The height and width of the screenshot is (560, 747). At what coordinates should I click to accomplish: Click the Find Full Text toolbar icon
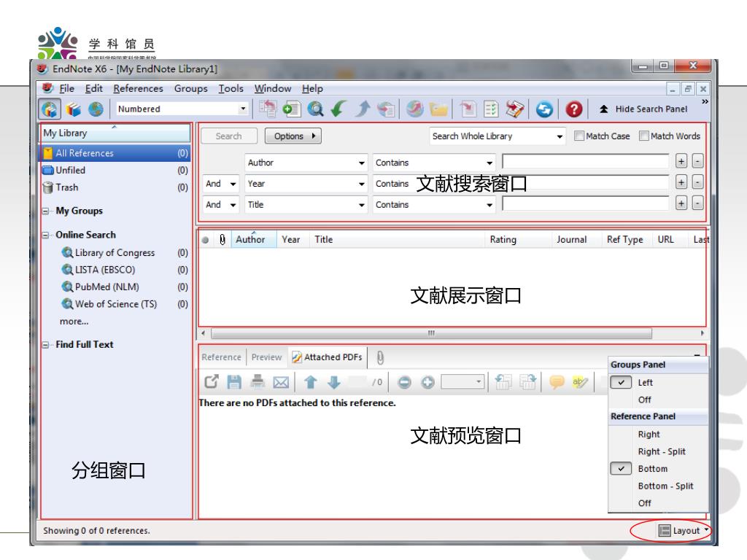coord(386,109)
